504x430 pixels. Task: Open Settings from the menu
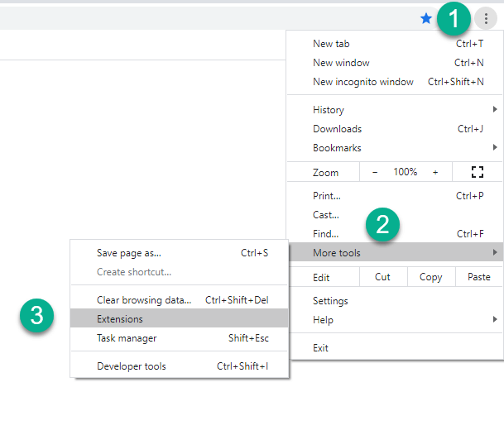point(396,301)
